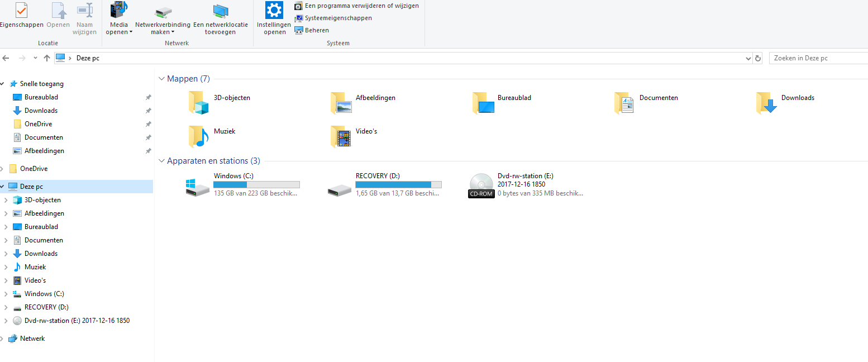The height and width of the screenshot is (362, 868).
Task: Select Documenten under Deze pc tree
Action: (44, 240)
